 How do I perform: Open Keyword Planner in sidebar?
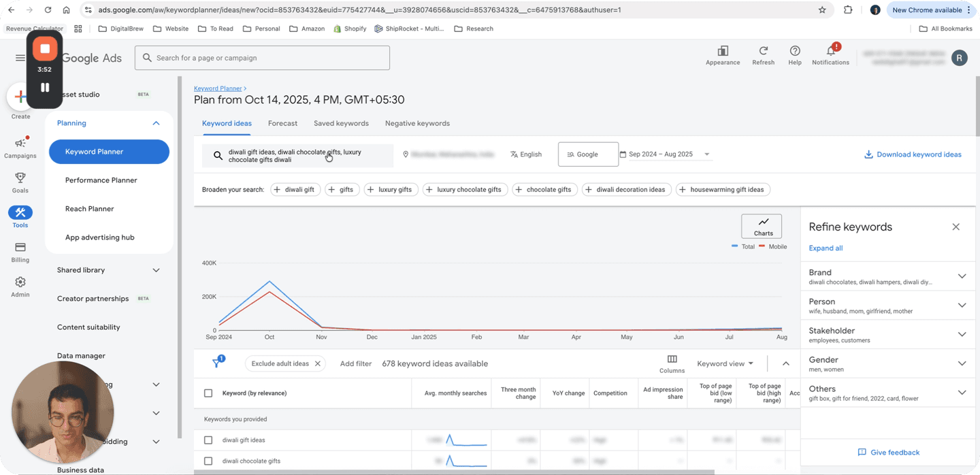[109, 152]
